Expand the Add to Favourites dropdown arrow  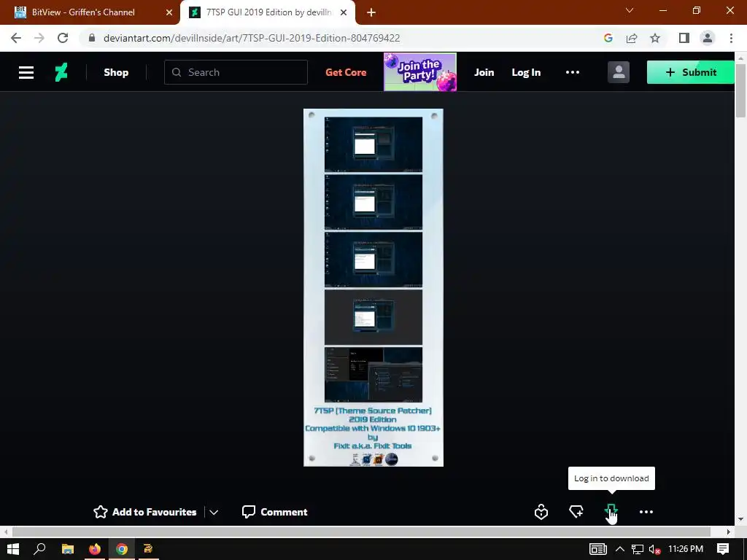(214, 513)
